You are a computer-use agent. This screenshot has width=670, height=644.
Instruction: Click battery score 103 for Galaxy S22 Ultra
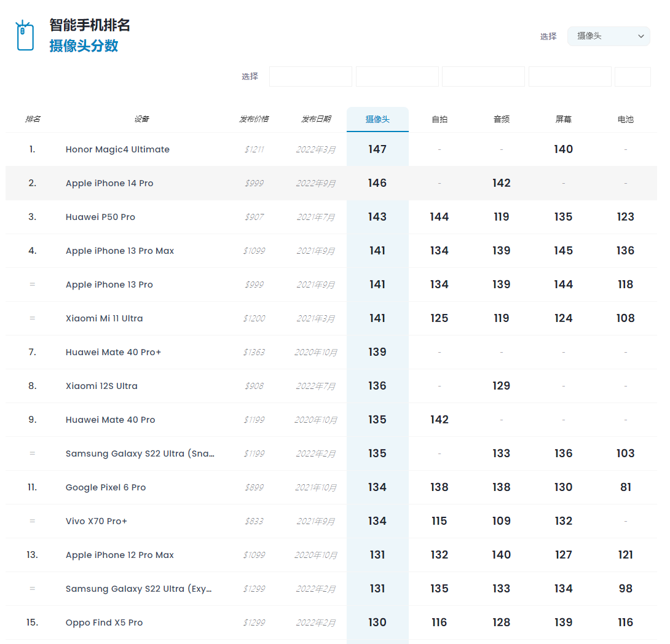(626, 454)
